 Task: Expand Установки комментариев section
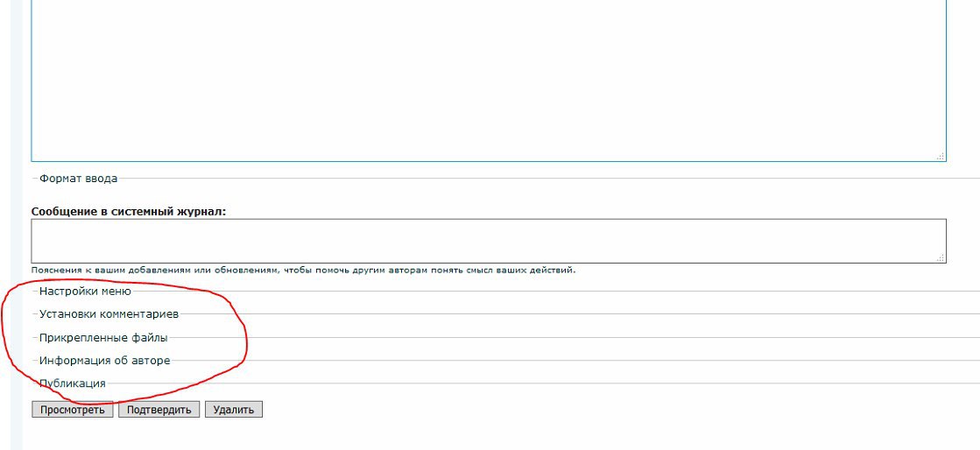[x=109, y=313]
